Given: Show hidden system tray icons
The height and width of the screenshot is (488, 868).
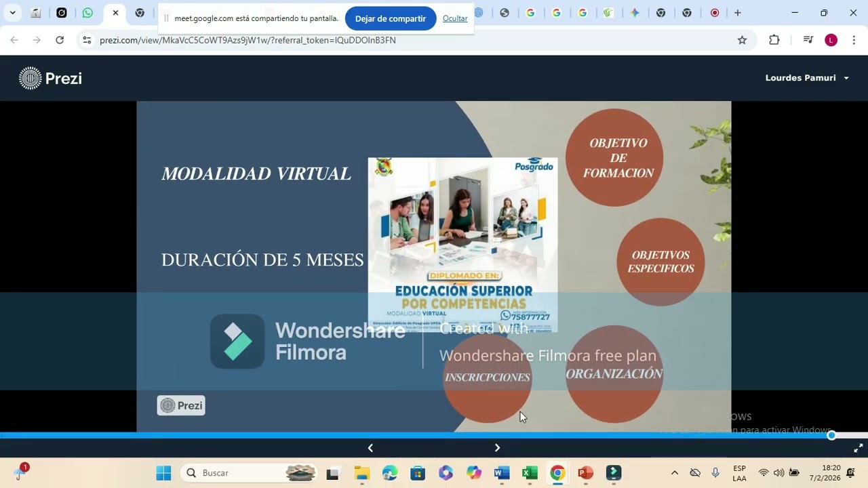Looking at the screenshot, I should pos(674,473).
